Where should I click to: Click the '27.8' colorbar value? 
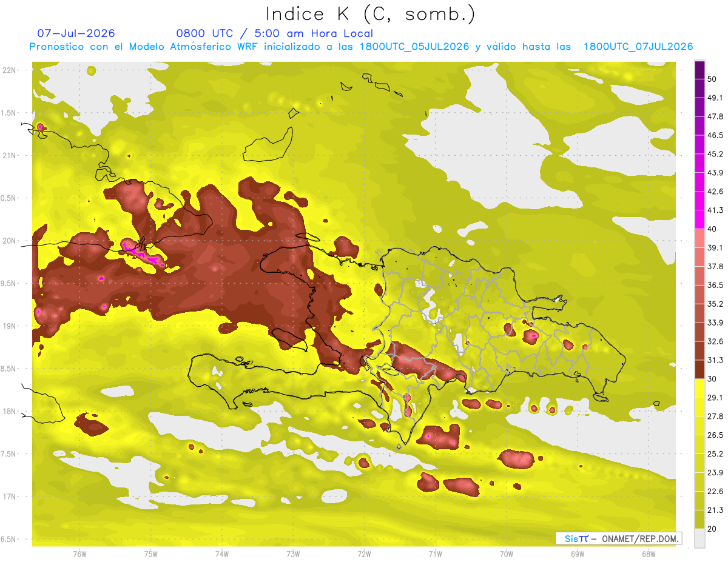pos(715,416)
